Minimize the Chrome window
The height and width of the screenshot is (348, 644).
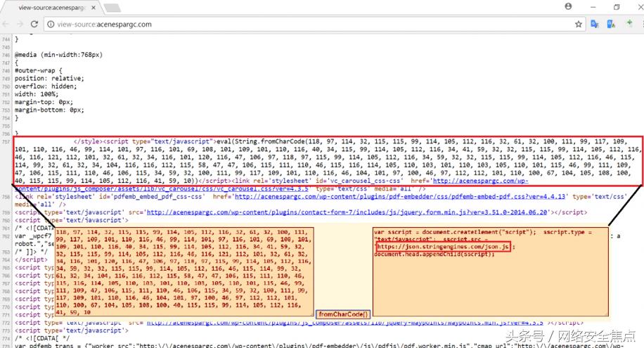(x=593, y=7)
